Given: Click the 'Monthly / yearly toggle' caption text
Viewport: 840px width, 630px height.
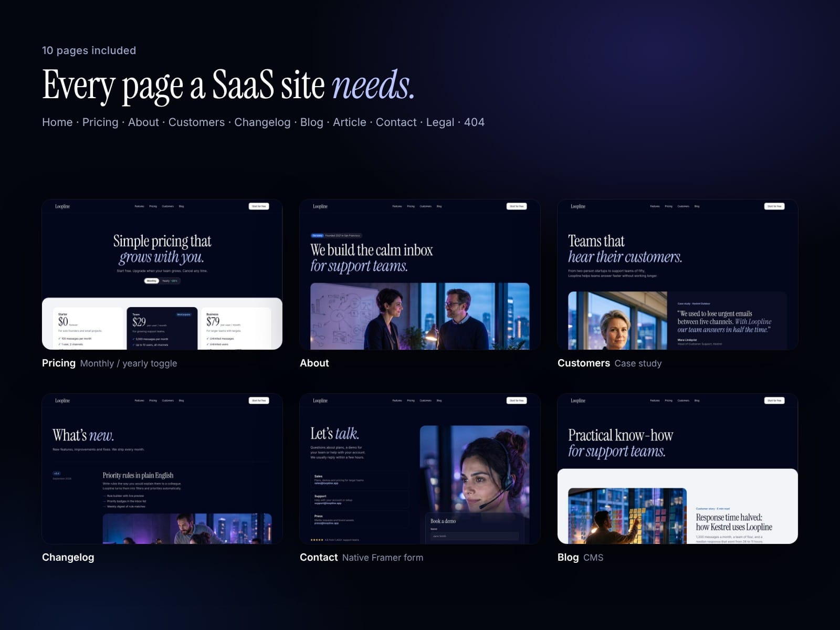Looking at the screenshot, I should (129, 363).
